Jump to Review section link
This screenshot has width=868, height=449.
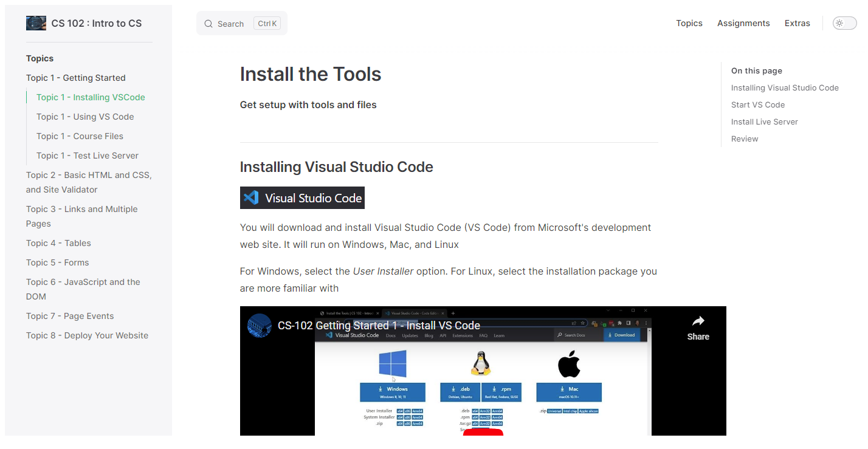click(x=745, y=139)
